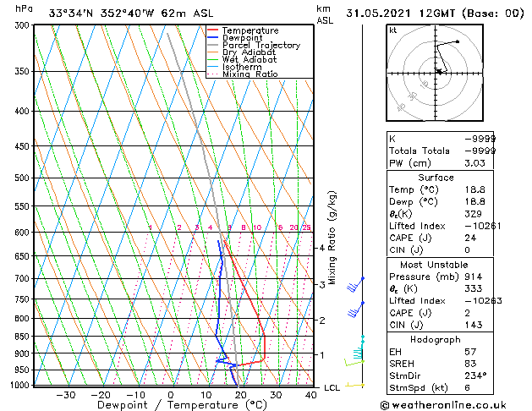Viewport: 532px width, 411px height.
Task: Click the Most Unstable Pressure value 914
Action: click(474, 277)
